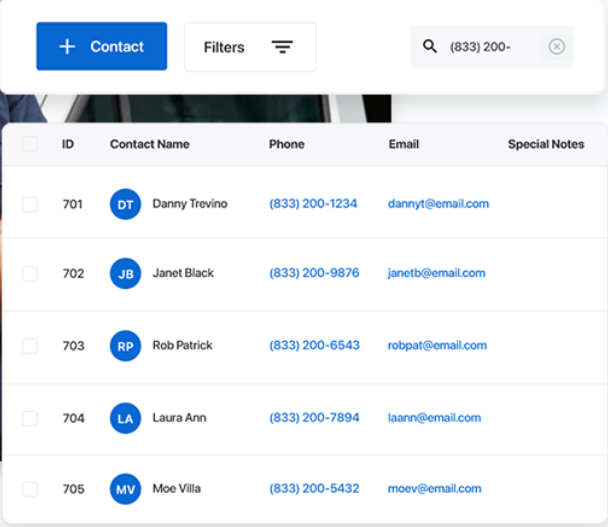Viewport: 608px width, 527px height.
Task: Click the filter lines icon
Action: [282, 47]
